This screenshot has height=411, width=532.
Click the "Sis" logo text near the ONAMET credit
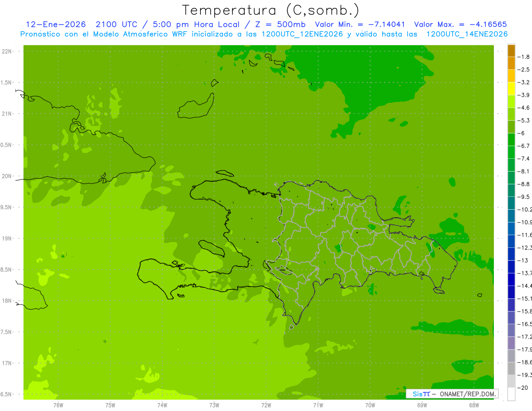click(x=417, y=394)
